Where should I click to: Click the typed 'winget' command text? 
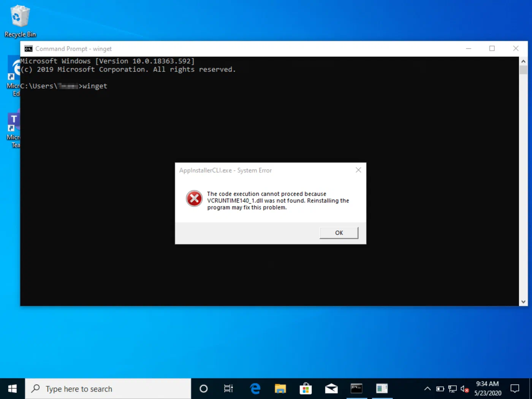(95, 86)
